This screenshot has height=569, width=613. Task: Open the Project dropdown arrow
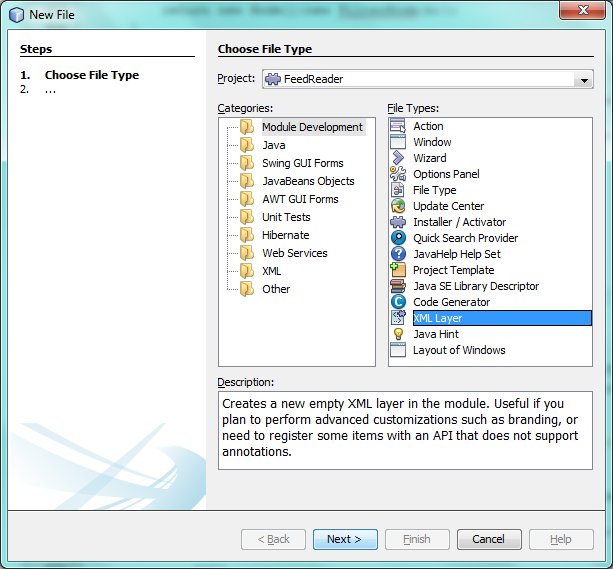[x=583, y=80]
